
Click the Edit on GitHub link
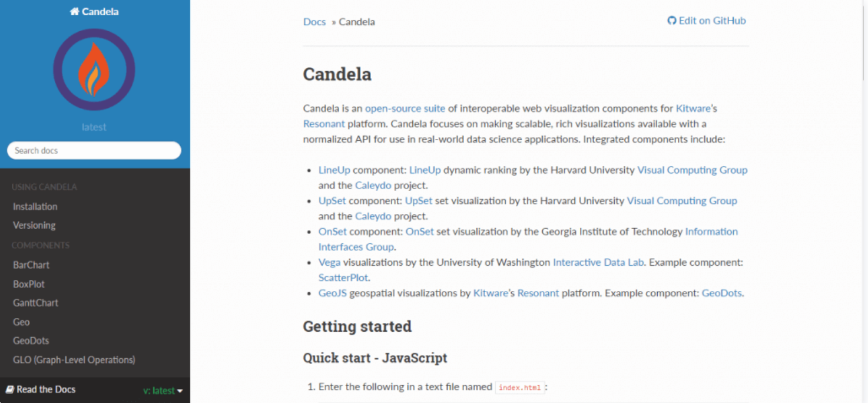[x=707, y=21]
